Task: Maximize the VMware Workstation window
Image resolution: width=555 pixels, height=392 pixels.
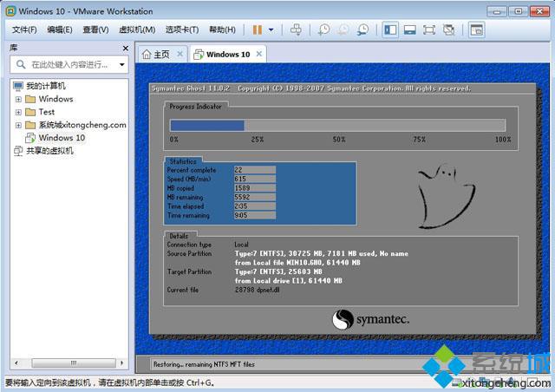Action: [x=519, y=11]
